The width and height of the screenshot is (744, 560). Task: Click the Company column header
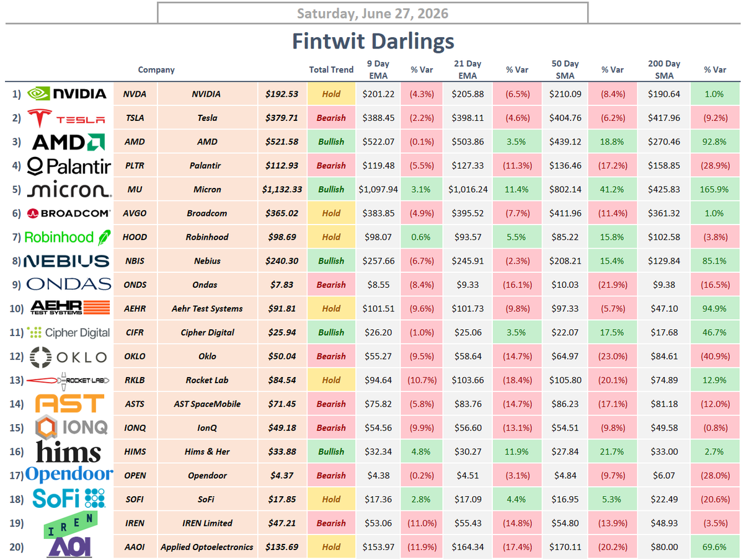156,70
